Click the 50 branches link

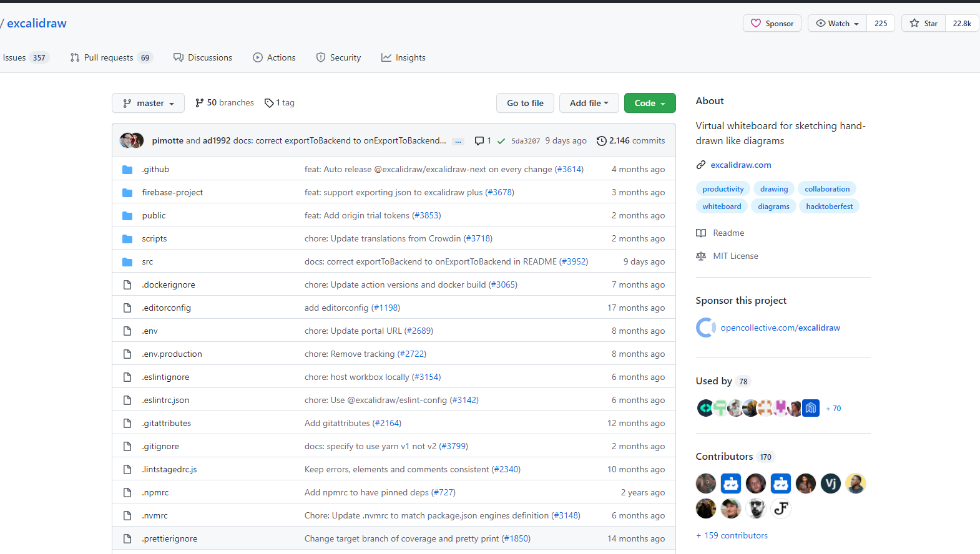pos(225,103)
